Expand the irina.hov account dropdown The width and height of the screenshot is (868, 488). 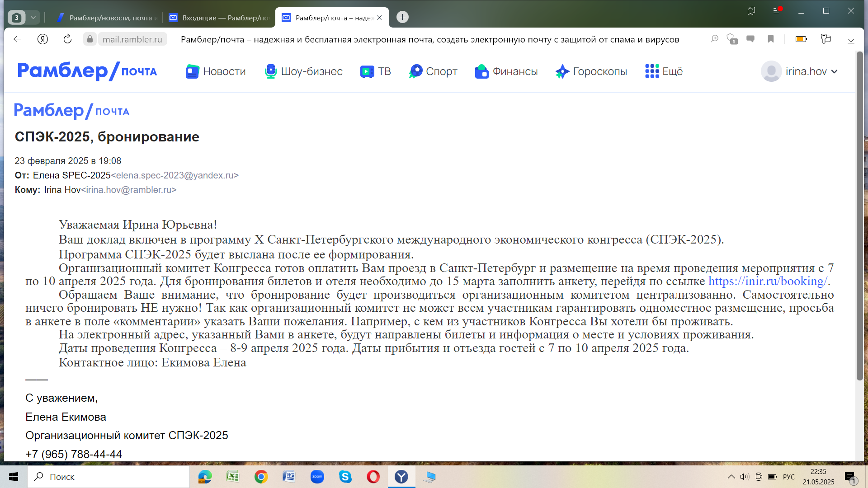click(811, 71)
